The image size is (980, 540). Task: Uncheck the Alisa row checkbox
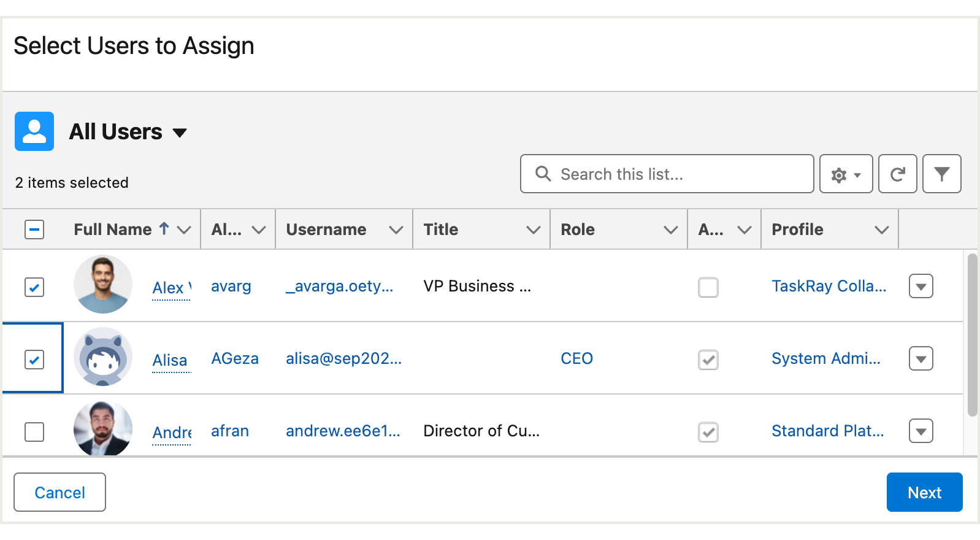click(x=34, y=360)
